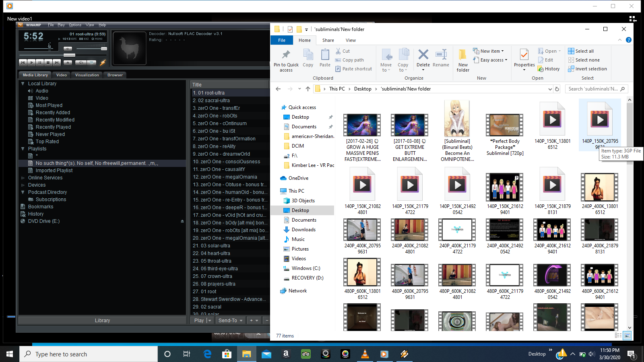
Task: Click the Winamp lightning bolt icon
Action: (x=103, y=62)
